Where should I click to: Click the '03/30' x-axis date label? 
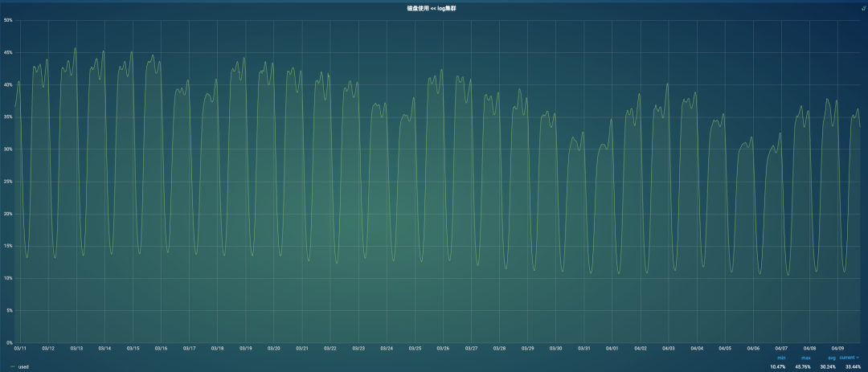[556, 348]
